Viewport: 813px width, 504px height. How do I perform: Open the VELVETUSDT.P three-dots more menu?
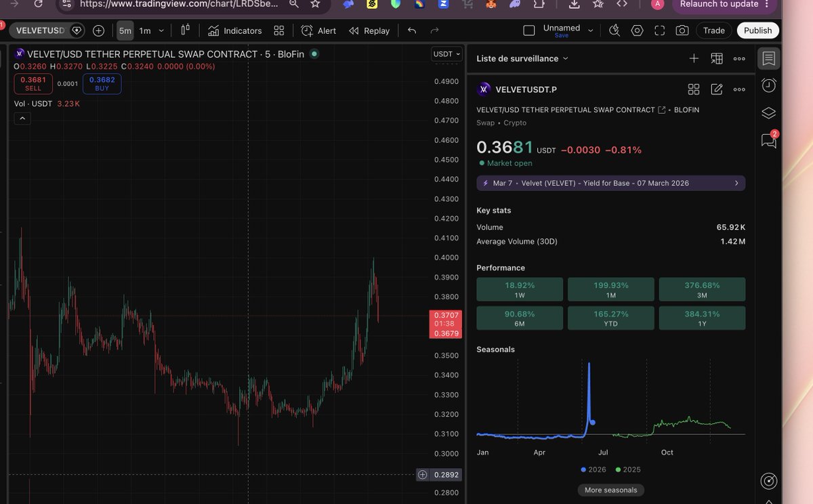pyautogui.click(x=739, y=89)
